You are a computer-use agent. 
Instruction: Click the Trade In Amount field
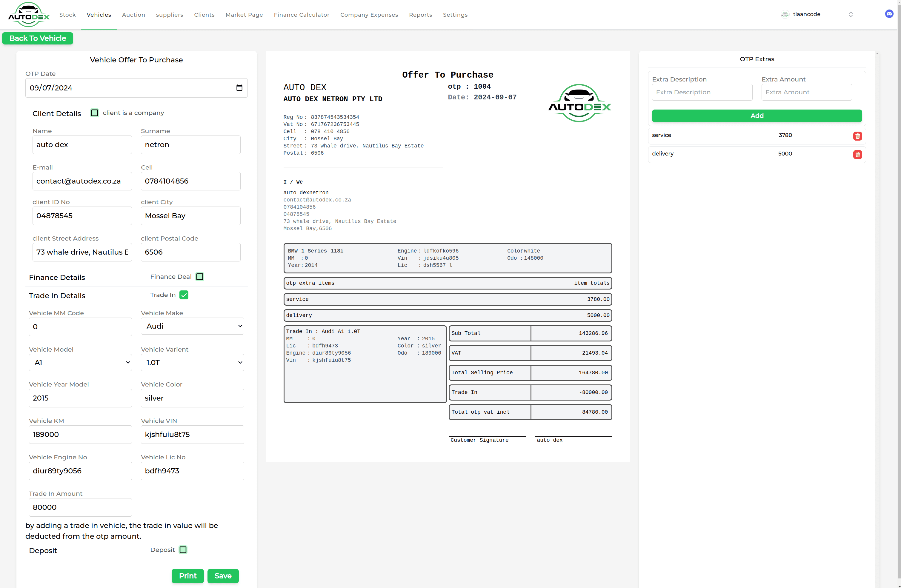[x=80, y=507]
